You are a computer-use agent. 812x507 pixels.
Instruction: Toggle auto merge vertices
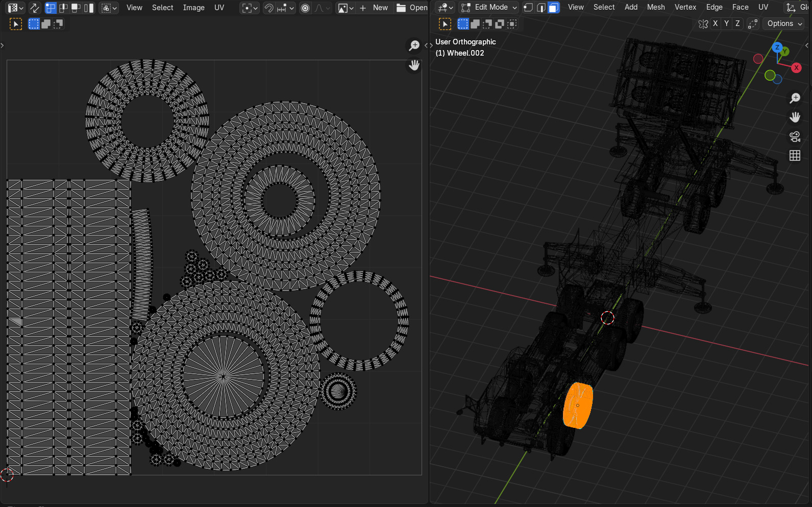point(752,24)
